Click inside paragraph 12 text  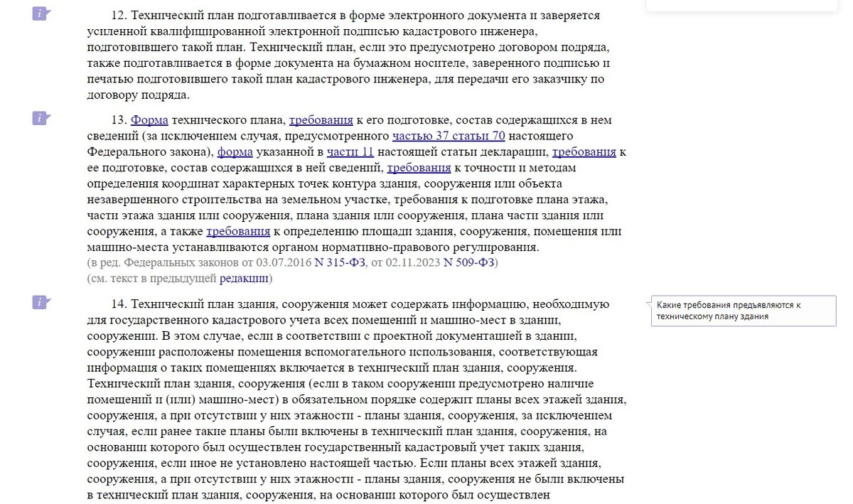point(320,50)
